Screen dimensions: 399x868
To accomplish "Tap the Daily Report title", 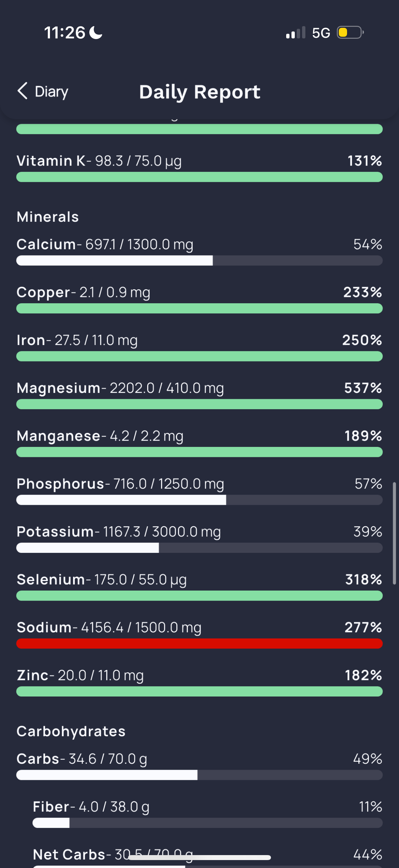I will (200, 92).
